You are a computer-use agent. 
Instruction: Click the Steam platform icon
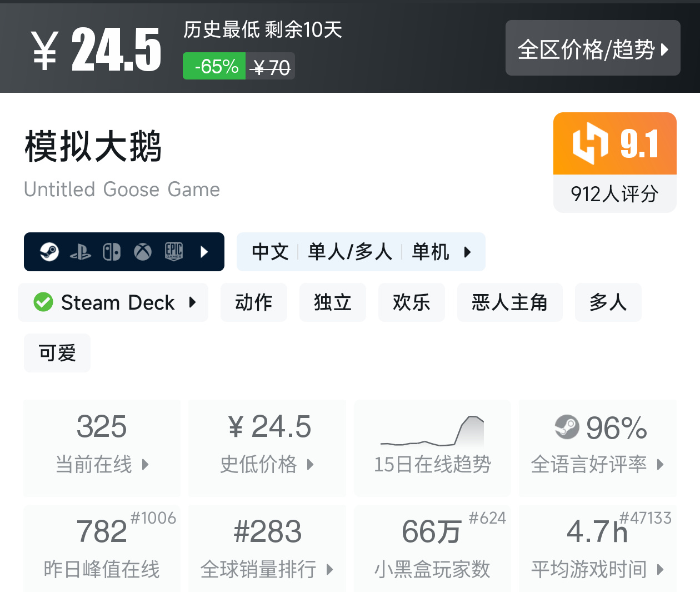[x=49, y=252]
